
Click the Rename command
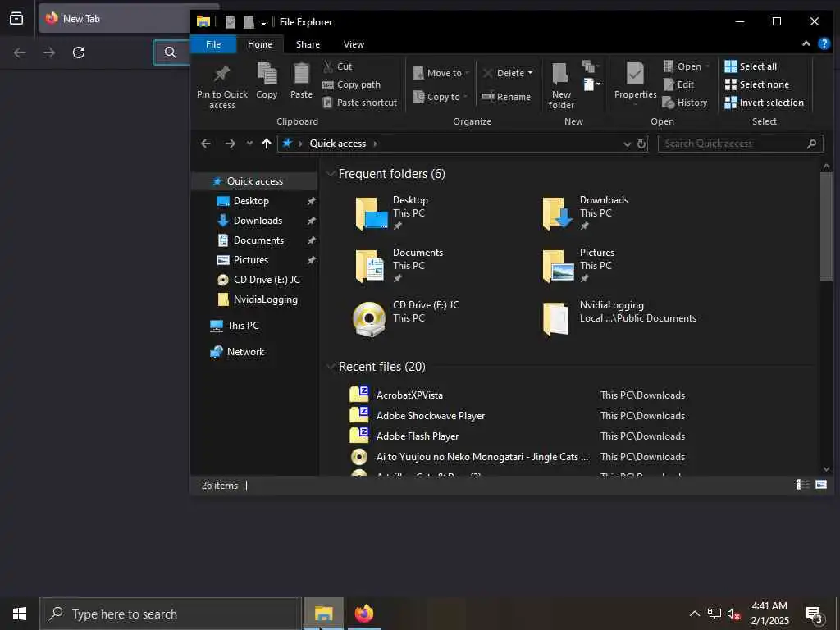point(506,97)
